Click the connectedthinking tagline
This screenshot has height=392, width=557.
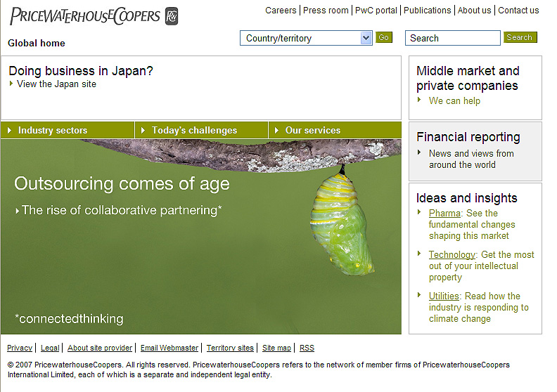(x=69, y=318)
